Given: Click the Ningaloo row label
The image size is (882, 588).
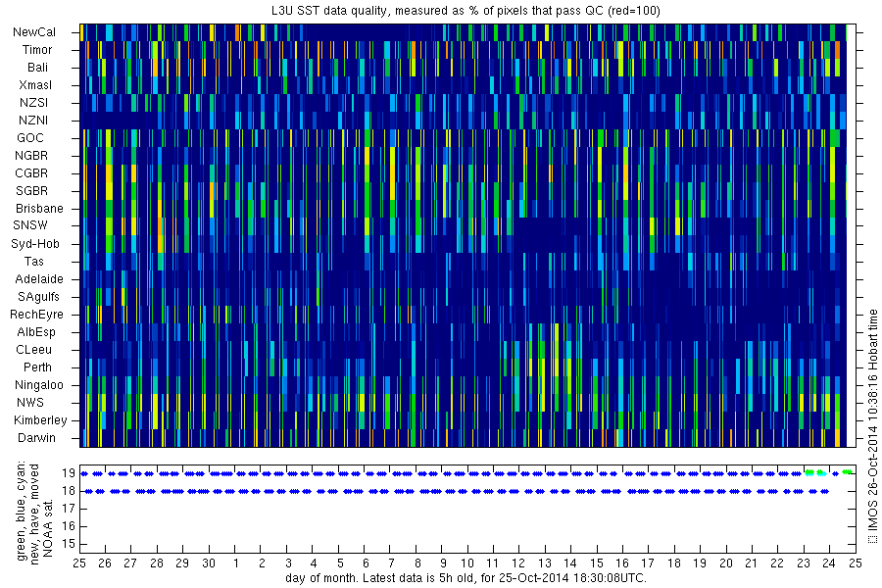Looking at the screenshot, I should click(39, 385).
